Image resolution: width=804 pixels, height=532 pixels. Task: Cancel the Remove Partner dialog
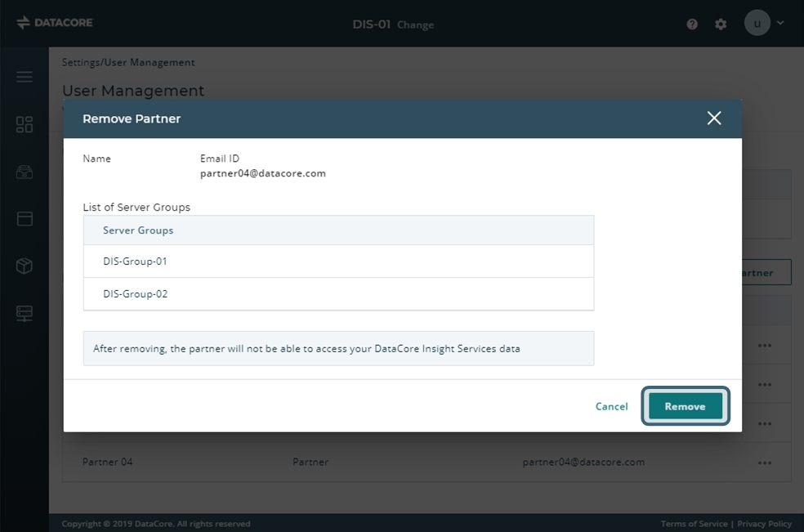coord(611,406)
